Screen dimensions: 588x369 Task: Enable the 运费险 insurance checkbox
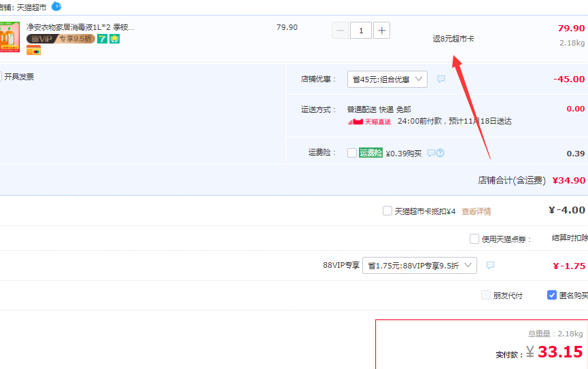pyautogui.click(x=351, y=153)
